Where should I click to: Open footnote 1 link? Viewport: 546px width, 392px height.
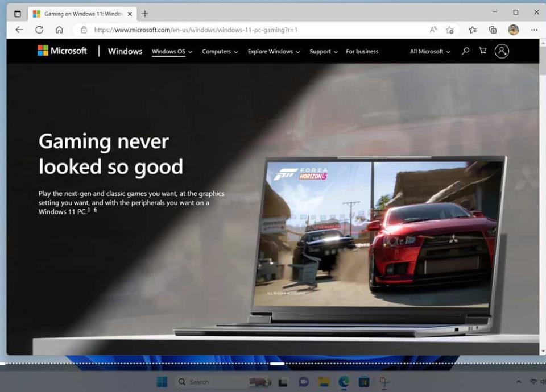[89, 210]
